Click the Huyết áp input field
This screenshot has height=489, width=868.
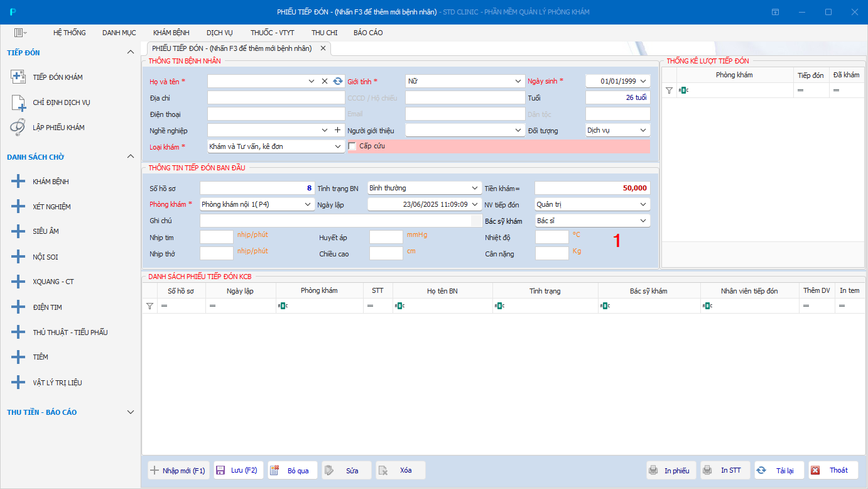click(x=386, y=237)
